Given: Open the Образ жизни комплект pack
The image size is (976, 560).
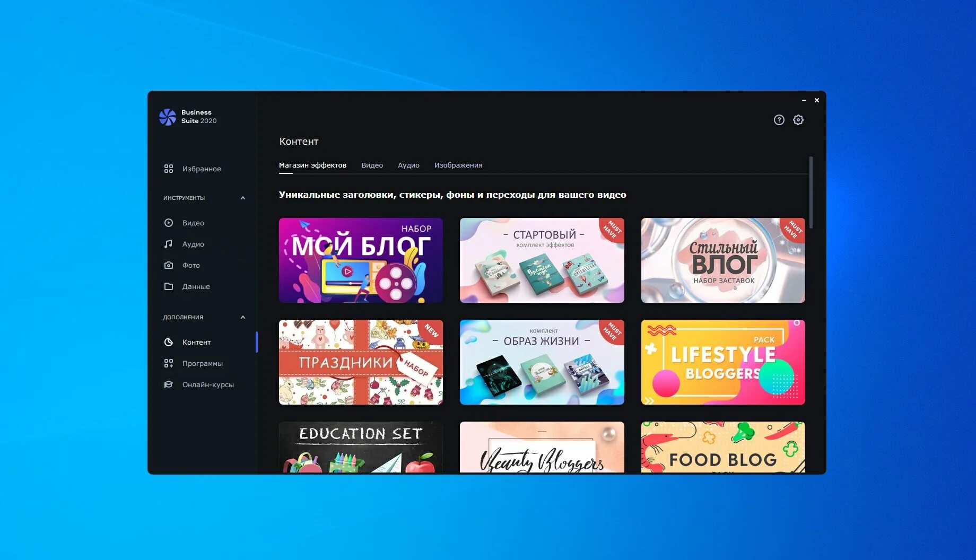Looking at the screenshot, I should pos(542,362).
